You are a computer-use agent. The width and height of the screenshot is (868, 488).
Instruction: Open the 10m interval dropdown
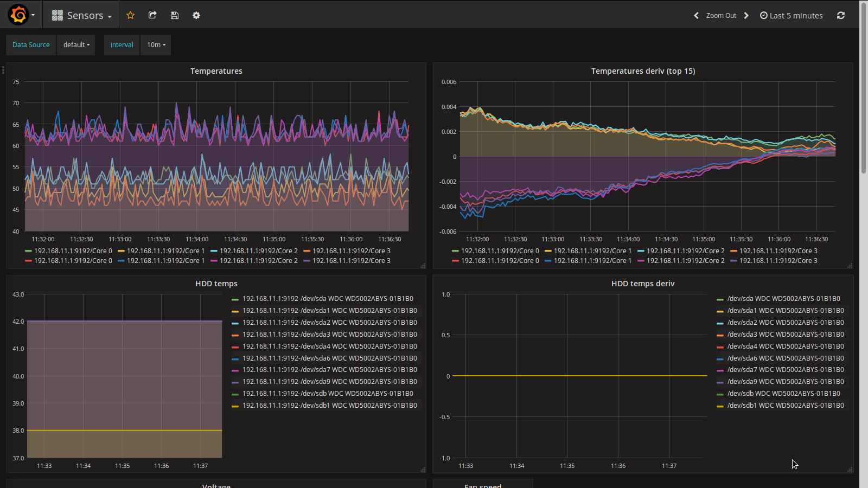coord(156,45)
